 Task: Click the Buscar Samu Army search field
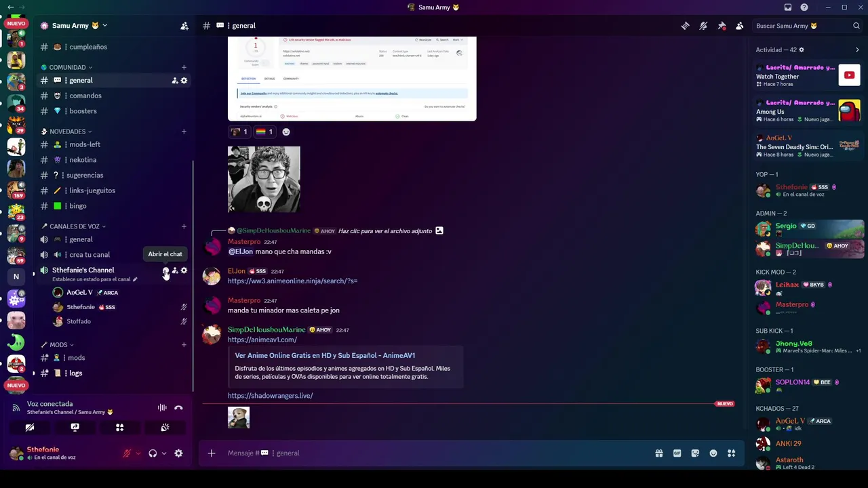[x=807, y=26]
